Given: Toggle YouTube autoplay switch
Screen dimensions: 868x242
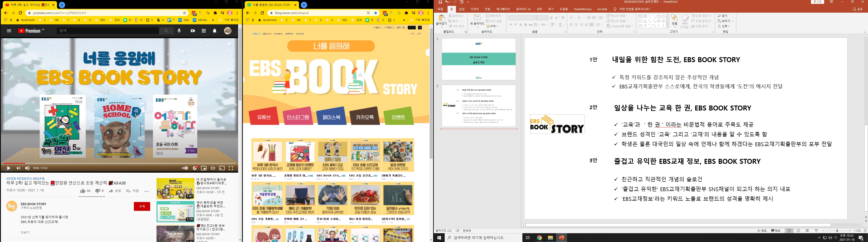Looking at the screenshot, I should point(185,168).
